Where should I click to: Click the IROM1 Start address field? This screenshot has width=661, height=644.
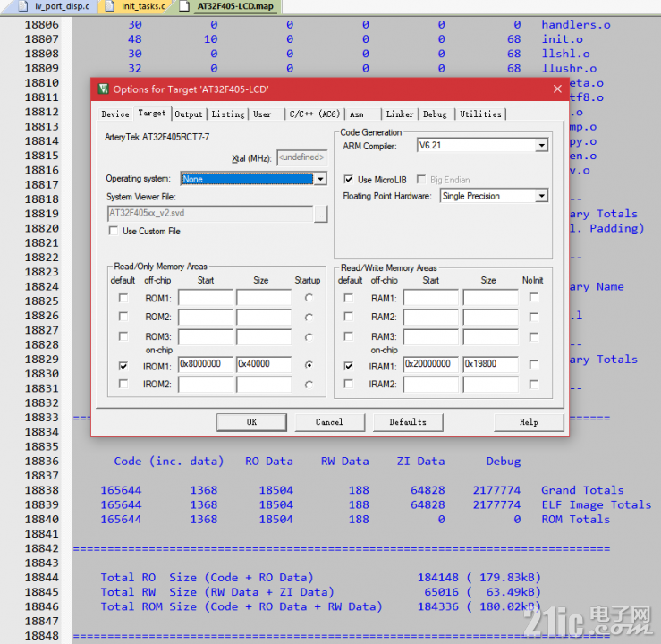point(206,364)
